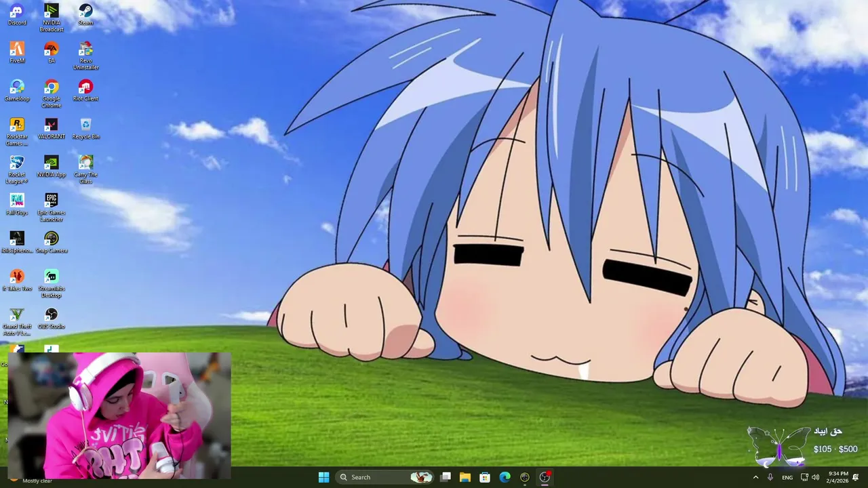Open Google Chrome from the desktop
Screen dimensions: 868x488
[52, 94]
